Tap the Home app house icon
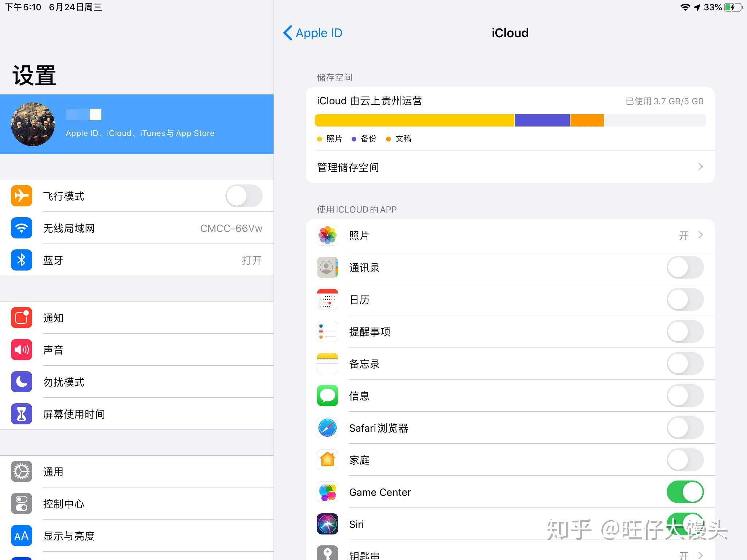Viewport: 747px width, 560px height. pyautogui.click(x=328, y=460)
